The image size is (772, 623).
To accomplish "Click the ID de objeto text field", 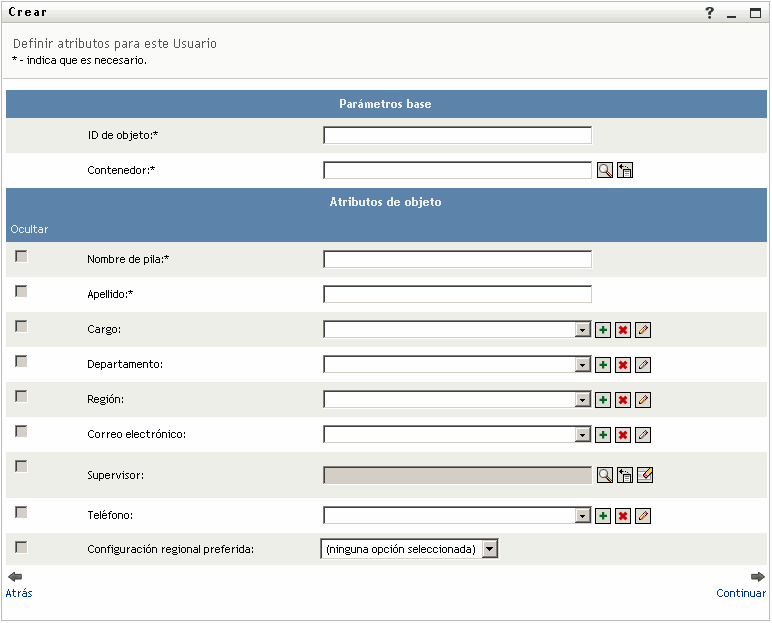I will coord(457,135).
